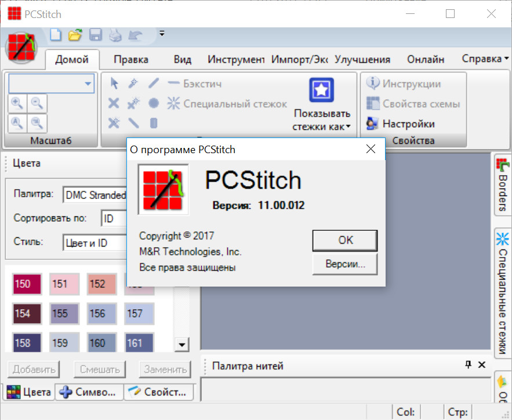Image resolution: width=512 pixels, height=420 pixels.
Task: Click the PCStitch round application button
Action: [x=21, y=48]
